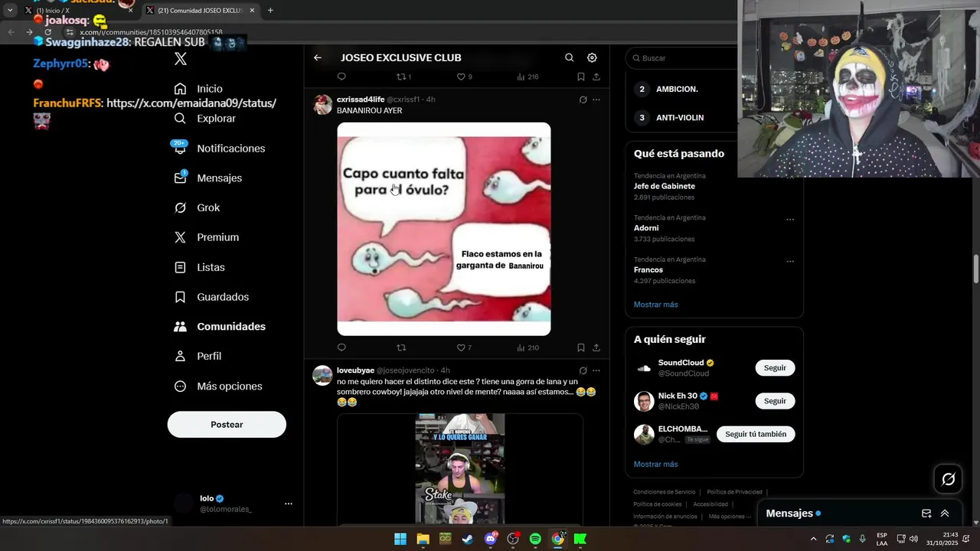
Task: Open more options for Francos trend
Action: point(790,262)
